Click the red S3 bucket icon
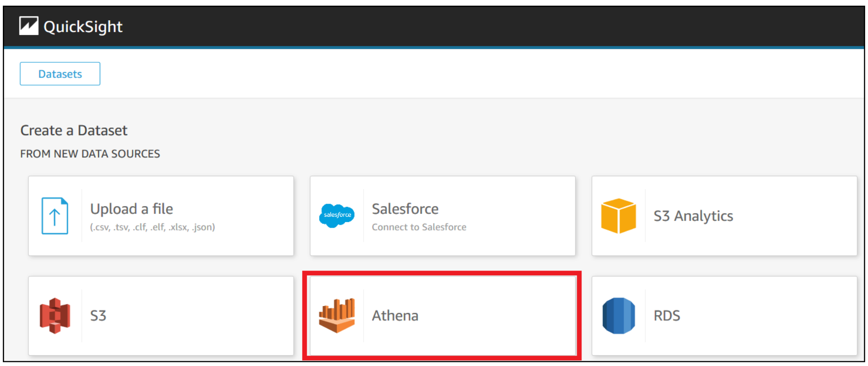Image resolution: width=868 pixels, height=366 pixels. coord(55,315)
